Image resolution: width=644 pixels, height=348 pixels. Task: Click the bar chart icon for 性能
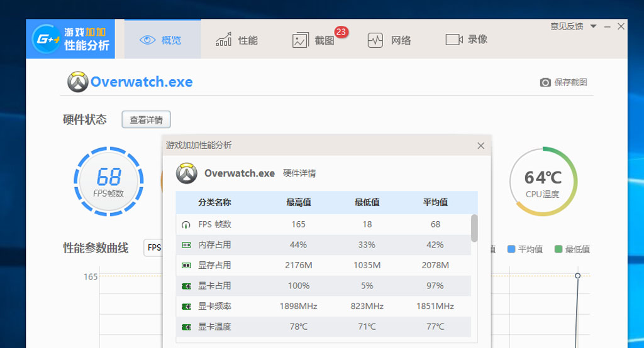click(223, 40)
